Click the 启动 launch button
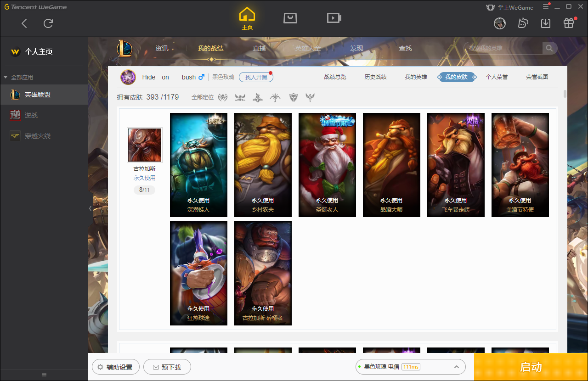Viewport: 588px width, 381px height. [x=531, y=367]
